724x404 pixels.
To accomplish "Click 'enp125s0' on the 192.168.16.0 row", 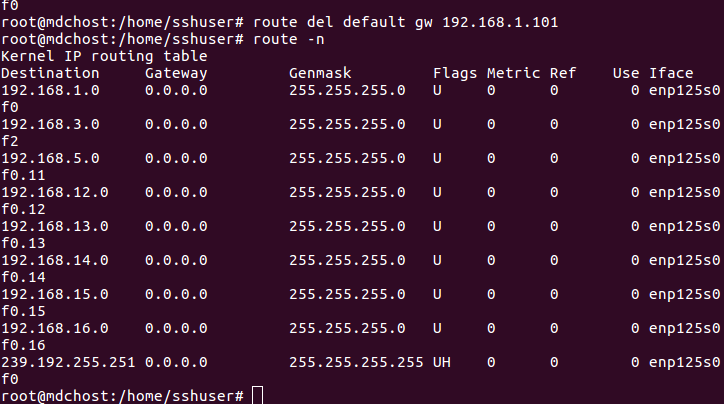I will 685,329.
